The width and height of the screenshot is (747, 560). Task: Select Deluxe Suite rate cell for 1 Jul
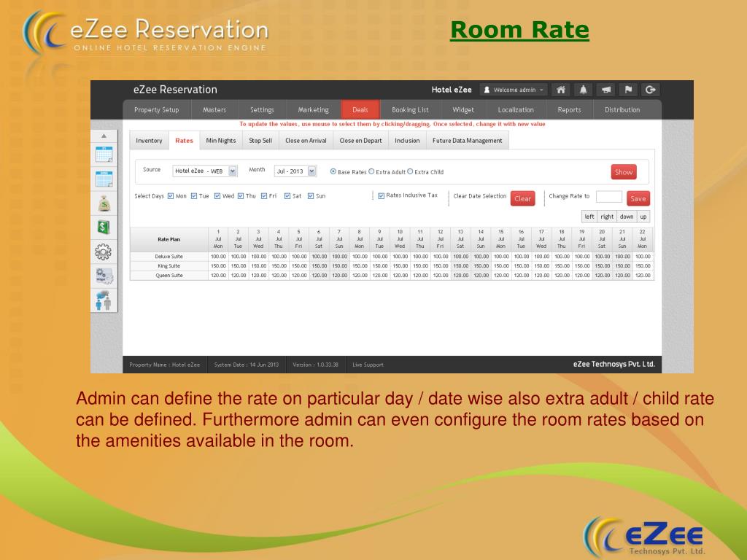[x=218, y=256]
